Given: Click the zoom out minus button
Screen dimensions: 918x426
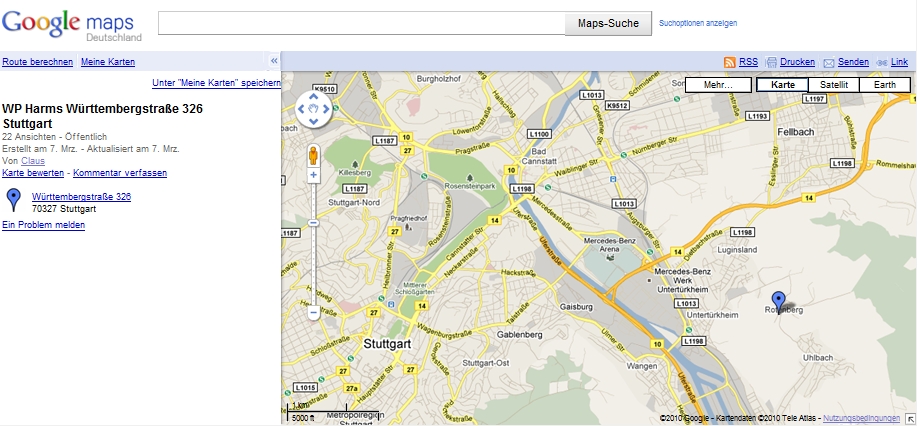Looking at the screenshot, I should 313,313.
